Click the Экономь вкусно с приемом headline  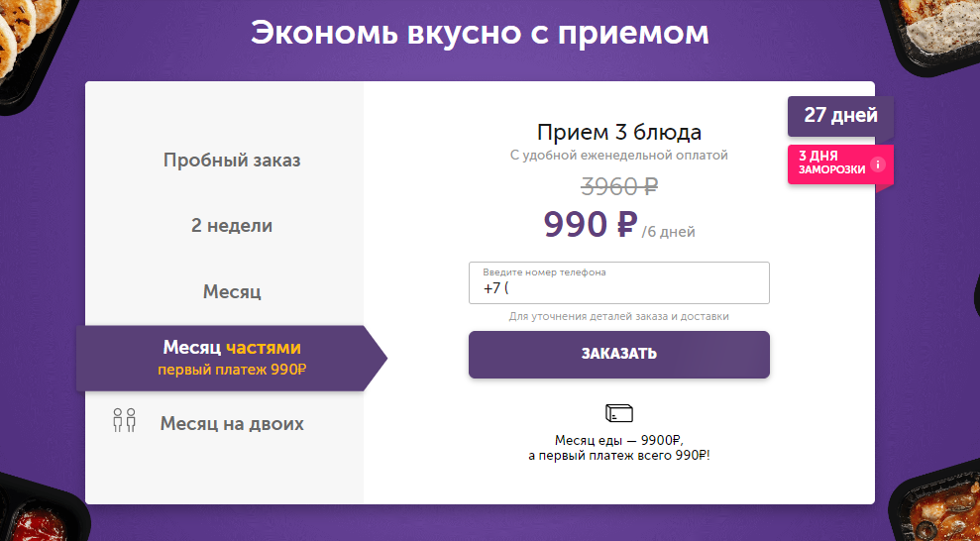tap(480, 33)
